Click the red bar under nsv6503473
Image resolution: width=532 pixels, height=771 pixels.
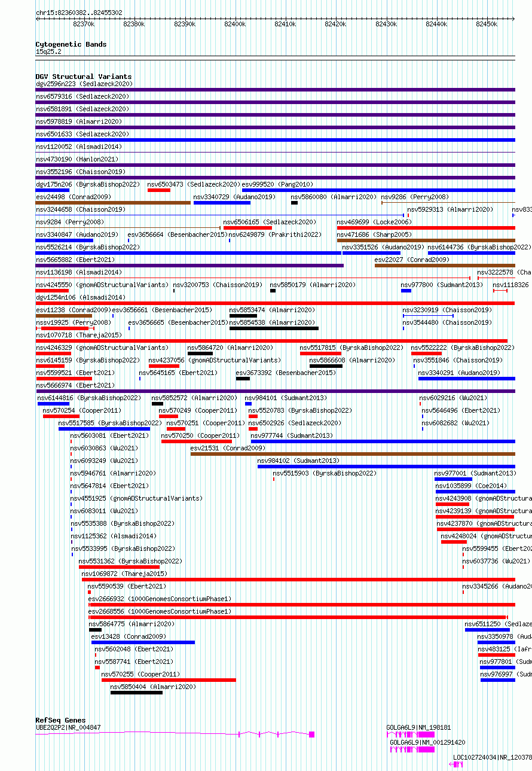click(159, 190)
